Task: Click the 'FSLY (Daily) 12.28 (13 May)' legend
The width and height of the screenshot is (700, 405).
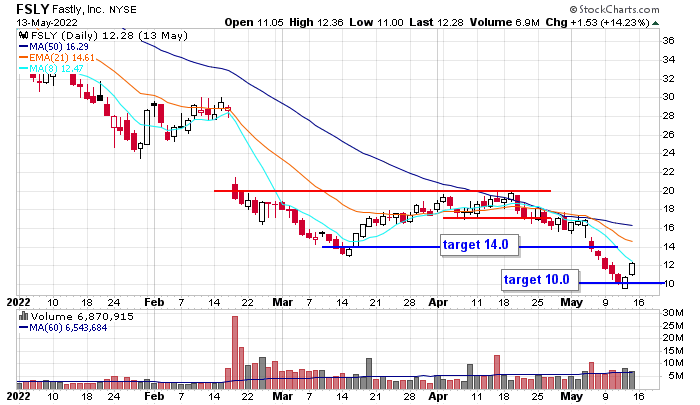Action: (x=108, y=35)
